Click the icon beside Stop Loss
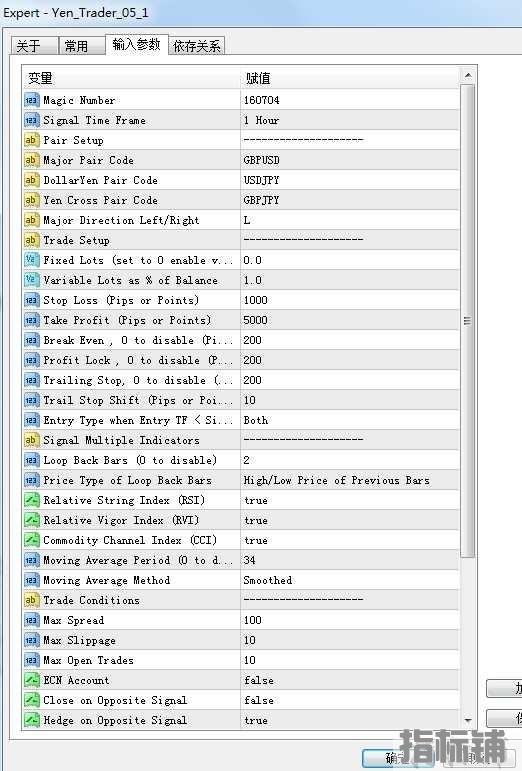 click(x=31, y=300)
